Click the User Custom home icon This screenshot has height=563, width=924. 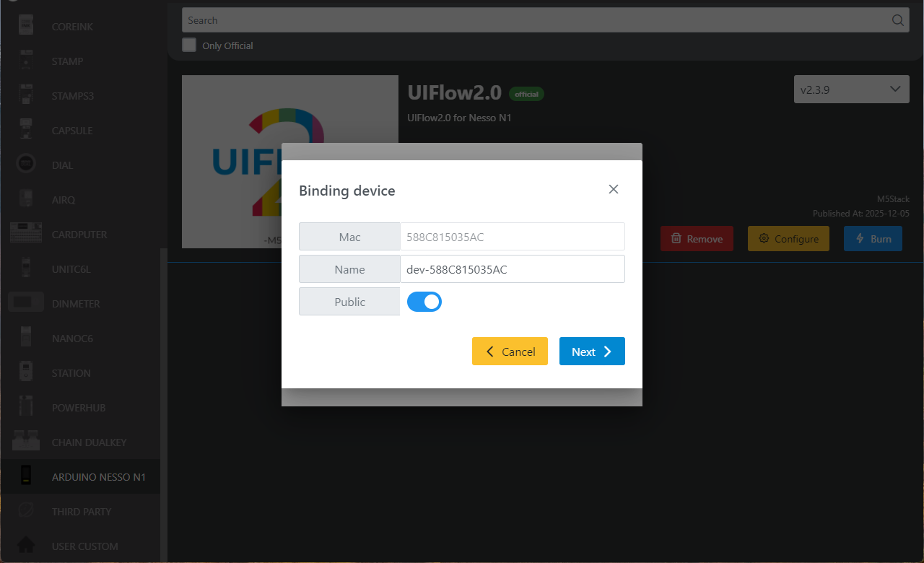pos(26,546)
